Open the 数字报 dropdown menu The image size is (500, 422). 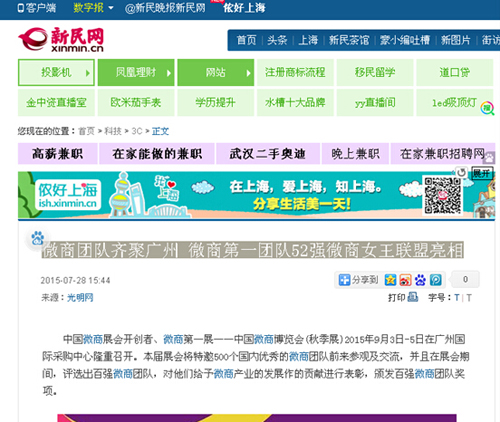(93, 8)
